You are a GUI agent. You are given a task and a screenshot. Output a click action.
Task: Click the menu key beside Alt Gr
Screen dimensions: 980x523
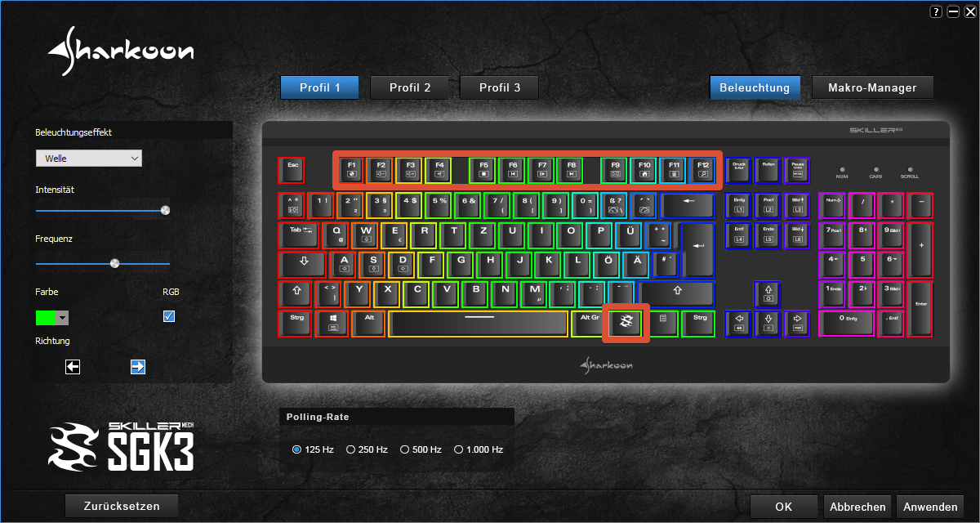click(x=663, y=323)
